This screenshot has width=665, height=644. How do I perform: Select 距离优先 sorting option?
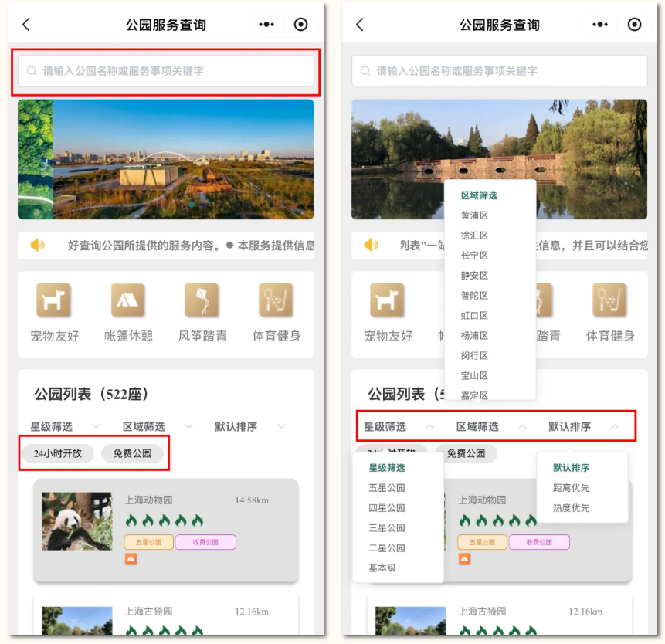[572, 488]
